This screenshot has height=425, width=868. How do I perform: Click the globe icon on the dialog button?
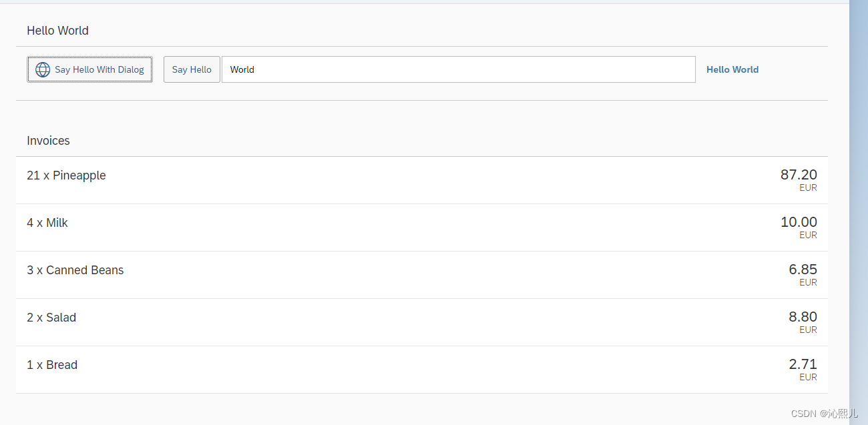coord(43,69)
